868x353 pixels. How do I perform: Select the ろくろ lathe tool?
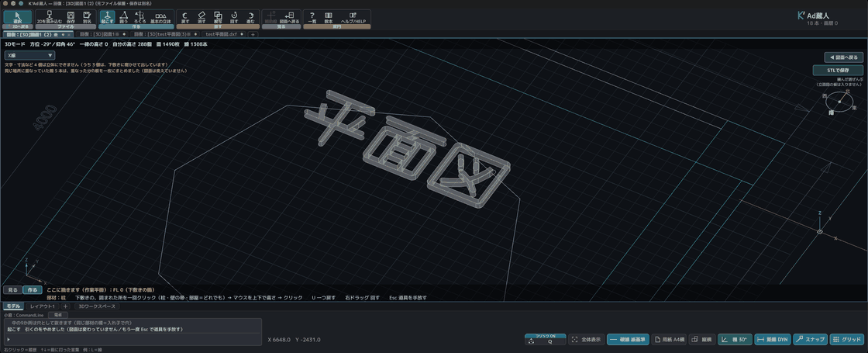click(x=140, y=16)
